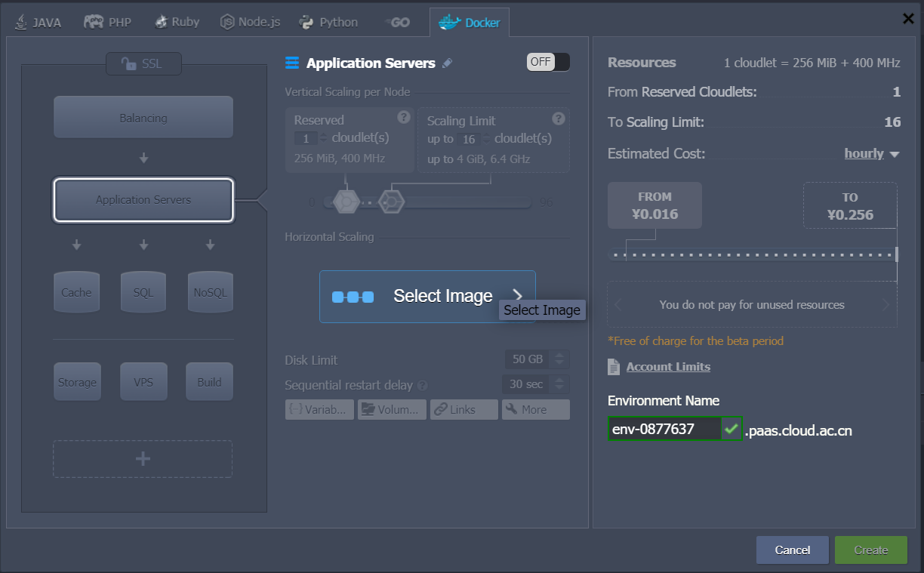Add a Storage node

(x=77, y=382)
